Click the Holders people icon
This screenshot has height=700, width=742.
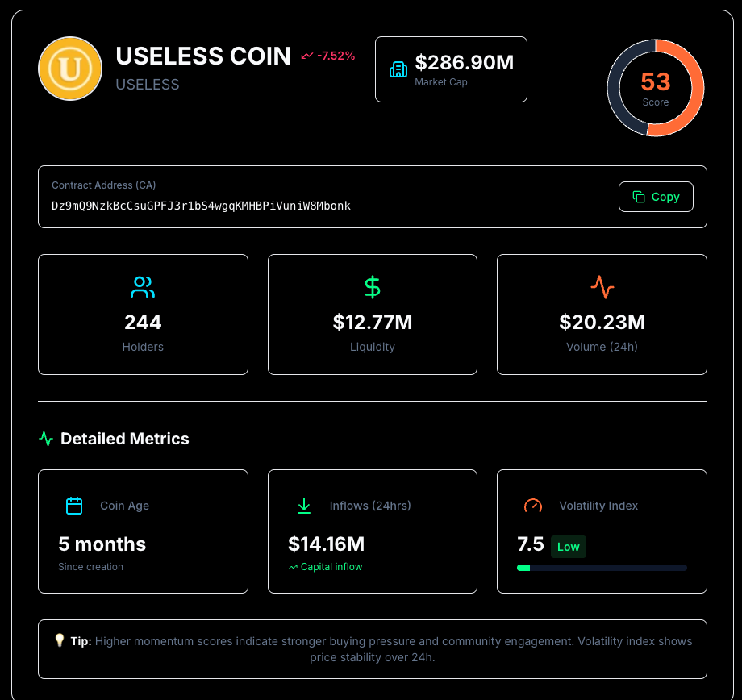tap(143, 287)
